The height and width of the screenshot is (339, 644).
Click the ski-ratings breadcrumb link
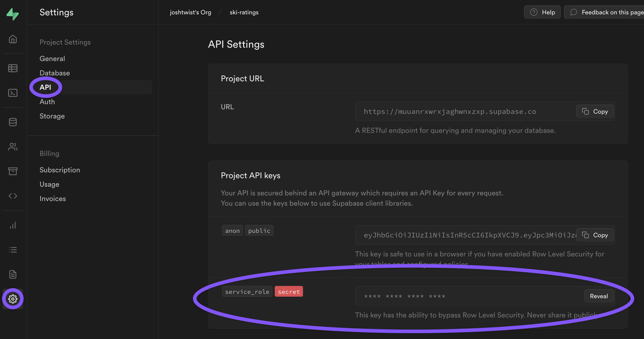point(244,12)
